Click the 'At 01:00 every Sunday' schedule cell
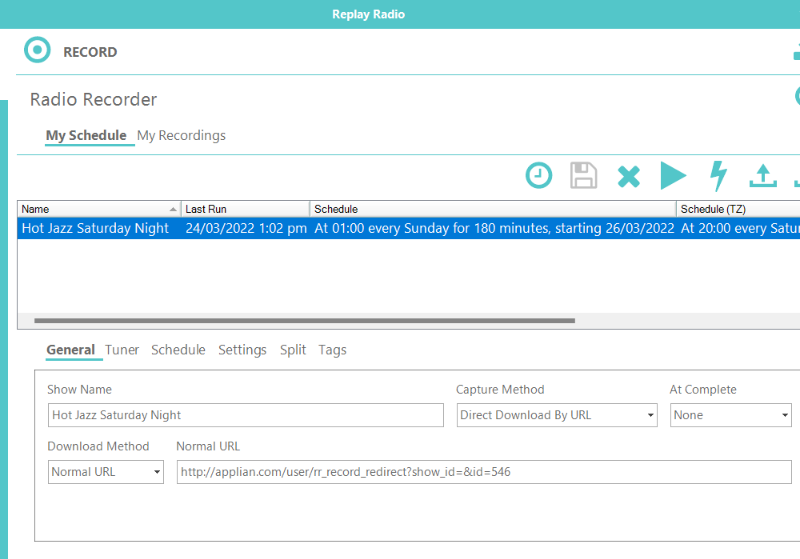This screenshot has width=800, height=559. [494, 228]
